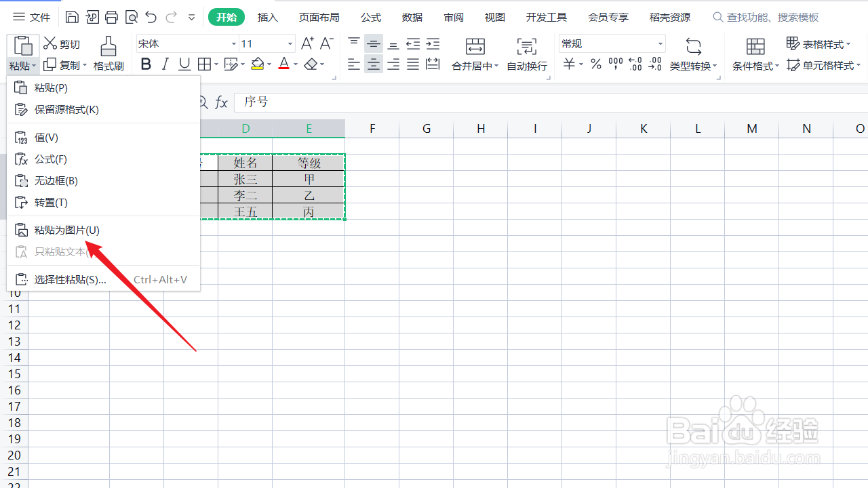
Task: Choose 转置(T) paste option
Action: [x=103, y=202]
